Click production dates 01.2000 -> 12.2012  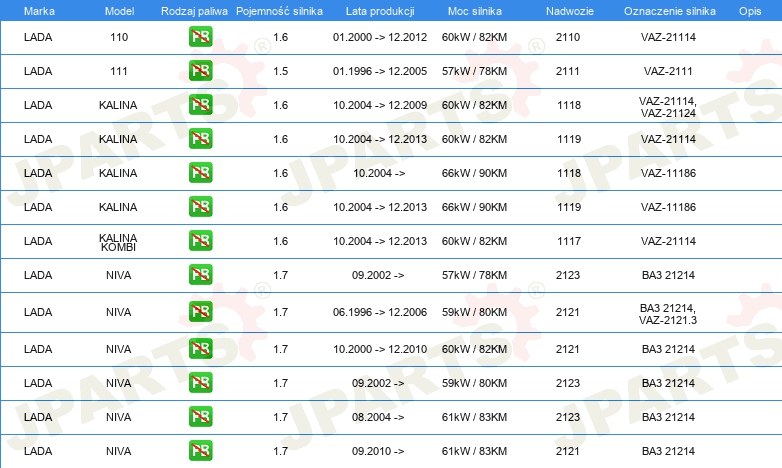(380, 37)
